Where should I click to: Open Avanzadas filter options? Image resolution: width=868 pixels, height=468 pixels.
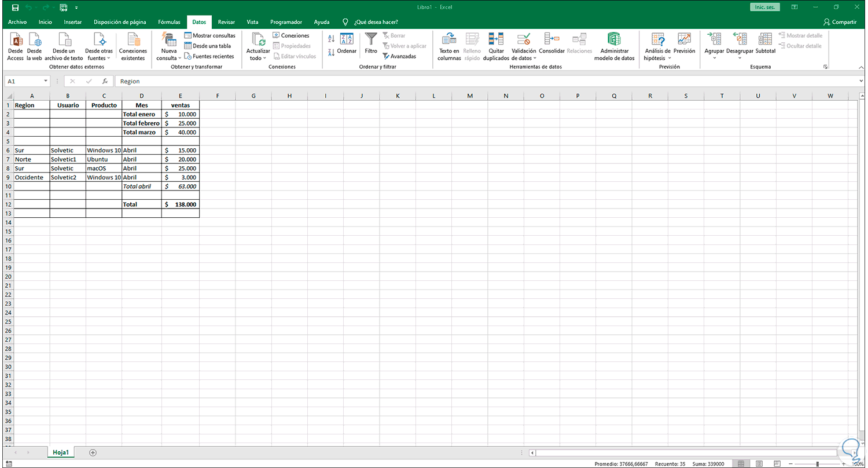pos(399,56)
